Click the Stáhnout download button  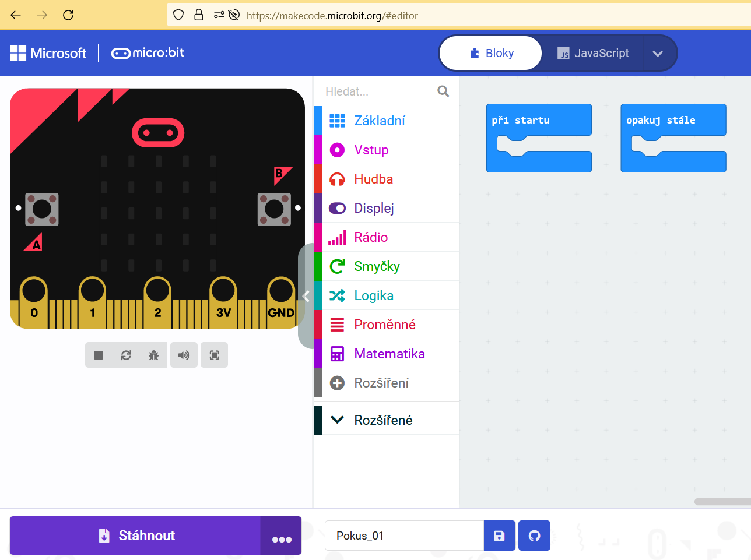pos(136,536)
